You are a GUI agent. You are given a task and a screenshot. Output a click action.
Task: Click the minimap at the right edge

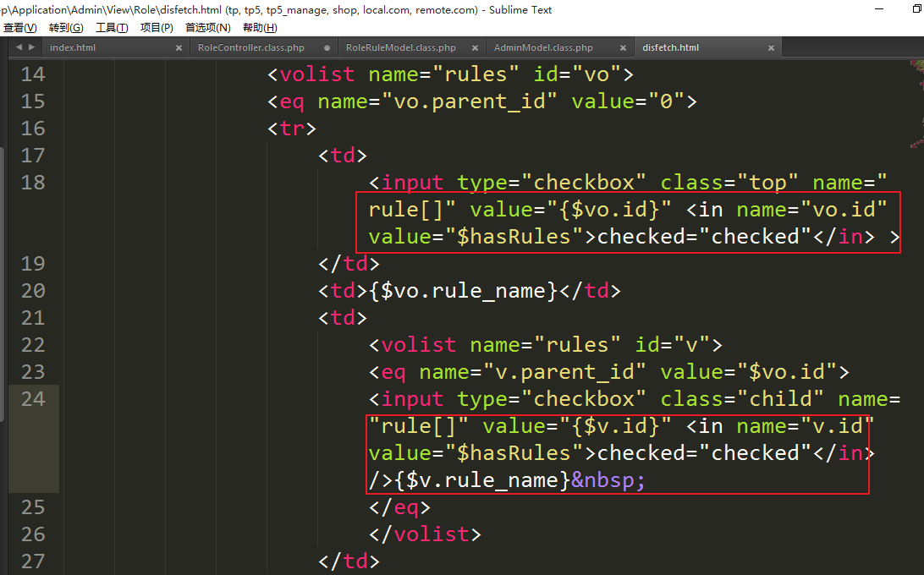click(912, 101)
